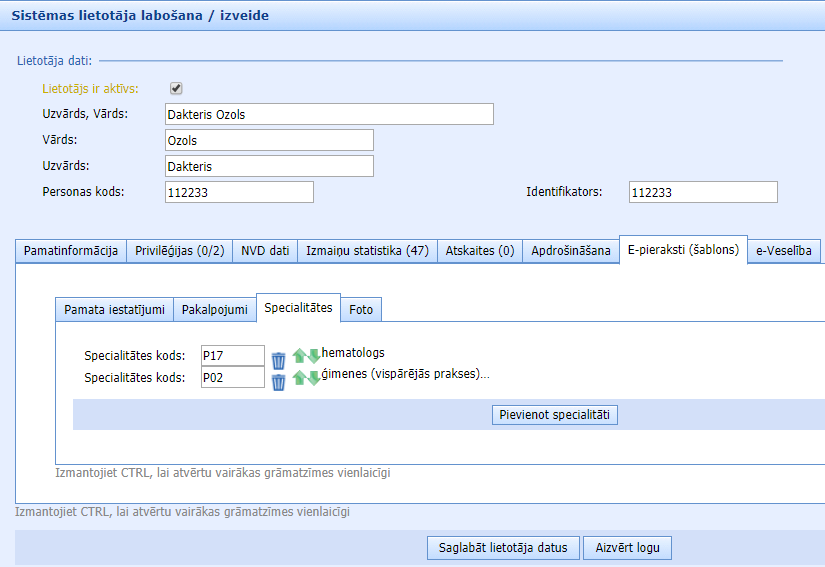Focus the Identifikators text field
825x567 pixels.
703,192
